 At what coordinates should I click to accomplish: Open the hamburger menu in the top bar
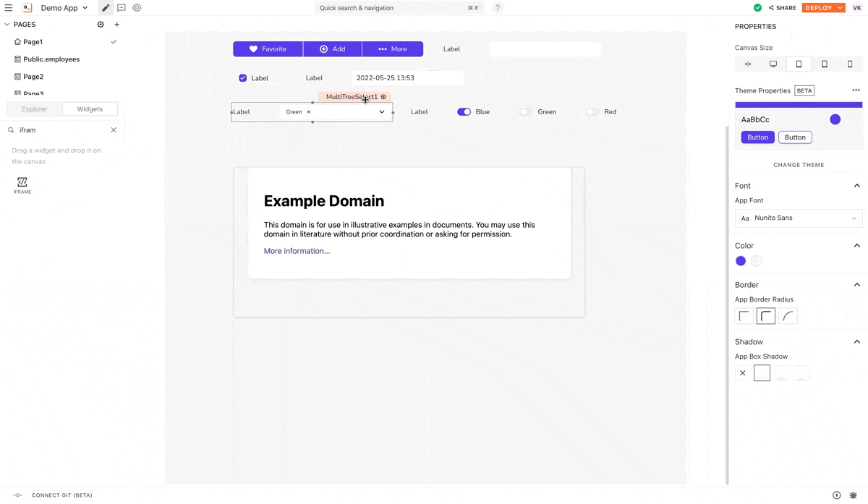click(9, 8)
